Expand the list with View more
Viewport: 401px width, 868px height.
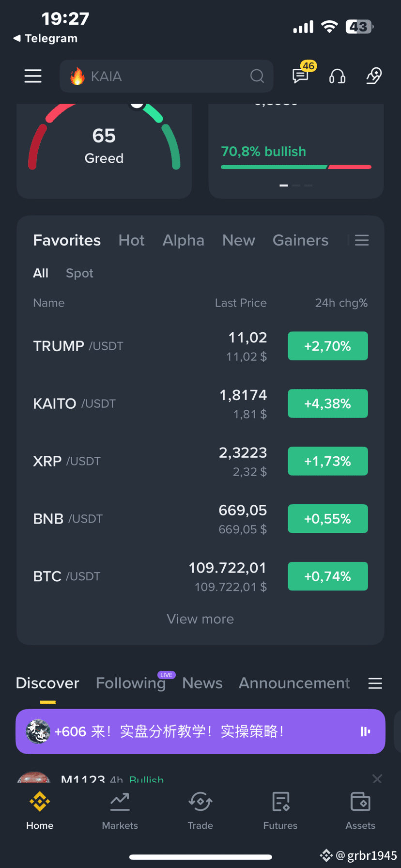click(x=200, y=619)
